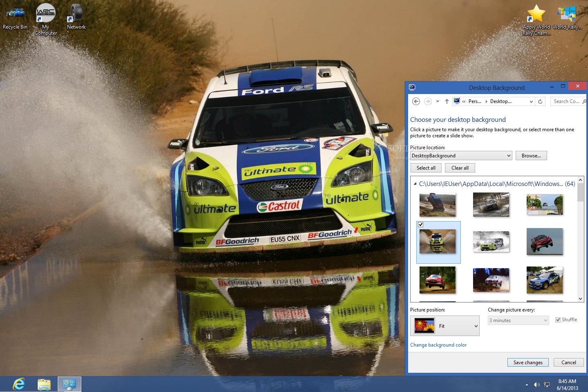The height and width of the screenshot is (392, 588).
Task: Click scroll down arrow of wallpaper list
Action: 580,299
